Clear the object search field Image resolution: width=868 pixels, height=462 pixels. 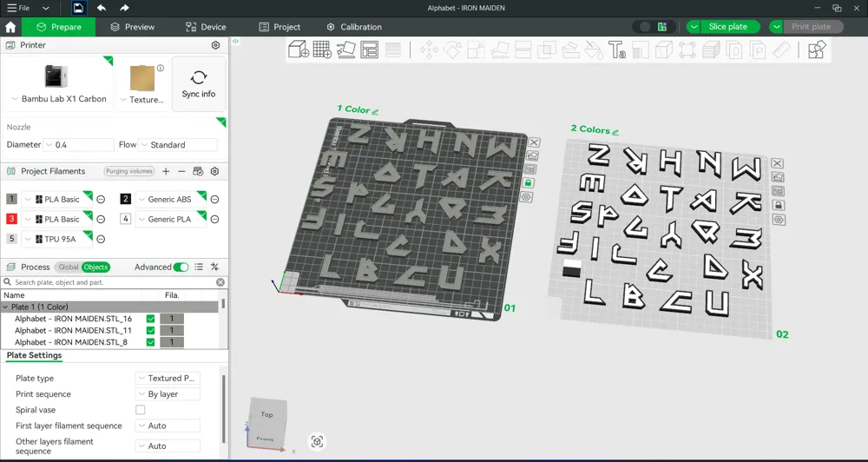click(220, 282)
